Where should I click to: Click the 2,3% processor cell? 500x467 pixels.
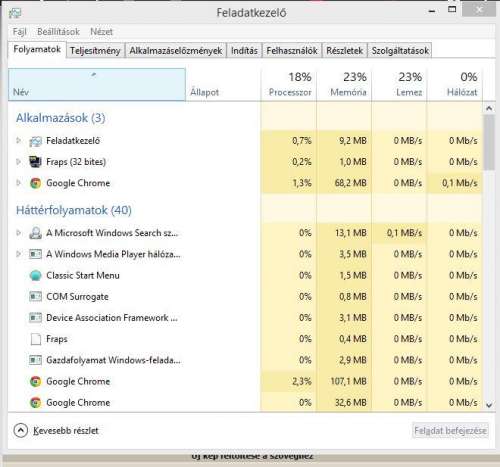coord(289,381)
